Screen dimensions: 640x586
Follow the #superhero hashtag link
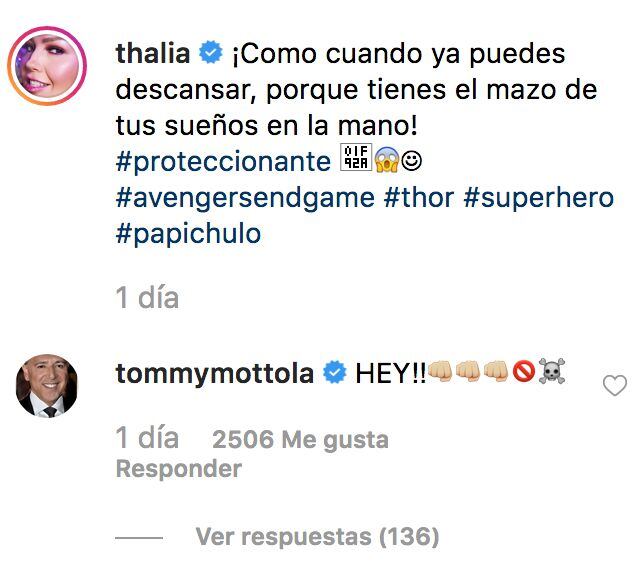538,197
